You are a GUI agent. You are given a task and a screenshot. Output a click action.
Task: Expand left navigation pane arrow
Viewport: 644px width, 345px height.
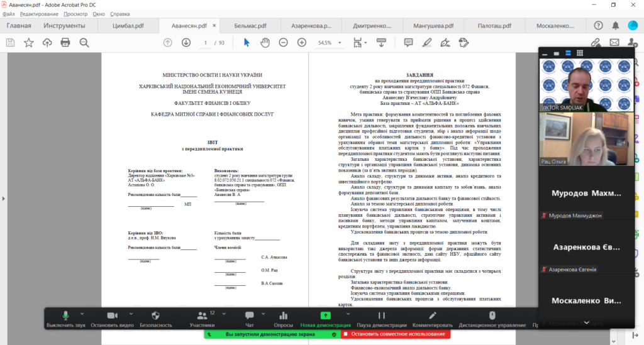point(3,199)
